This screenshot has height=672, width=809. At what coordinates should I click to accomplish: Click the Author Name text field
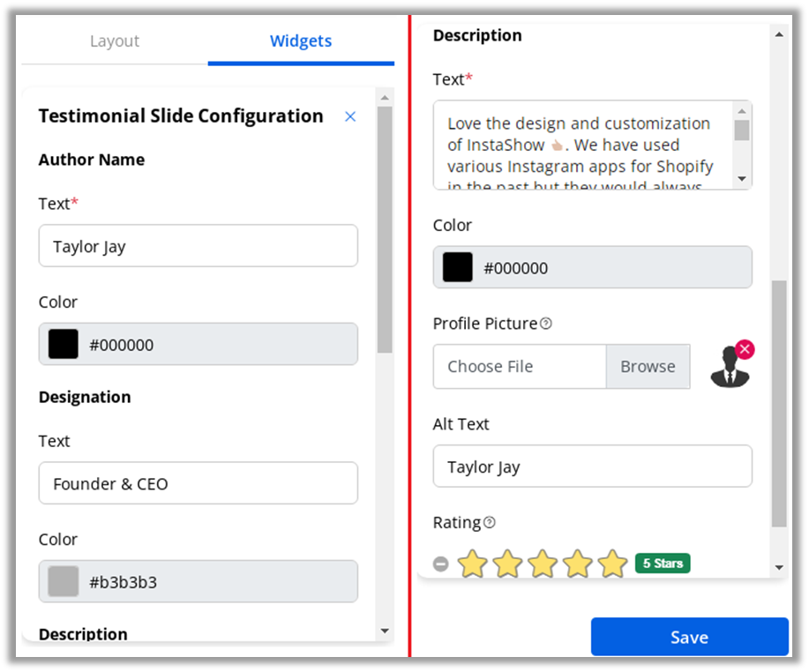point(199,246)
